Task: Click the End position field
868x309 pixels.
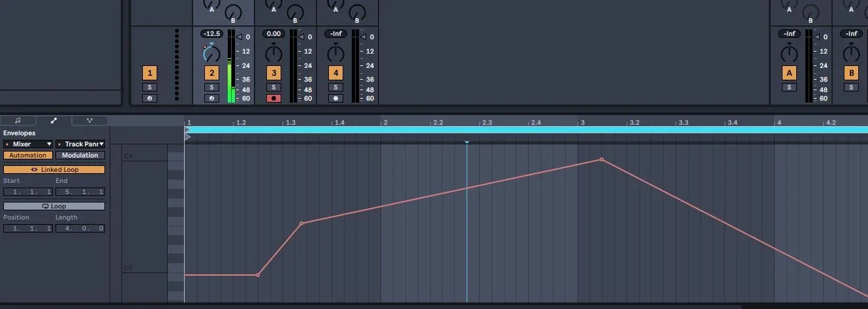Action: [80, 192]
